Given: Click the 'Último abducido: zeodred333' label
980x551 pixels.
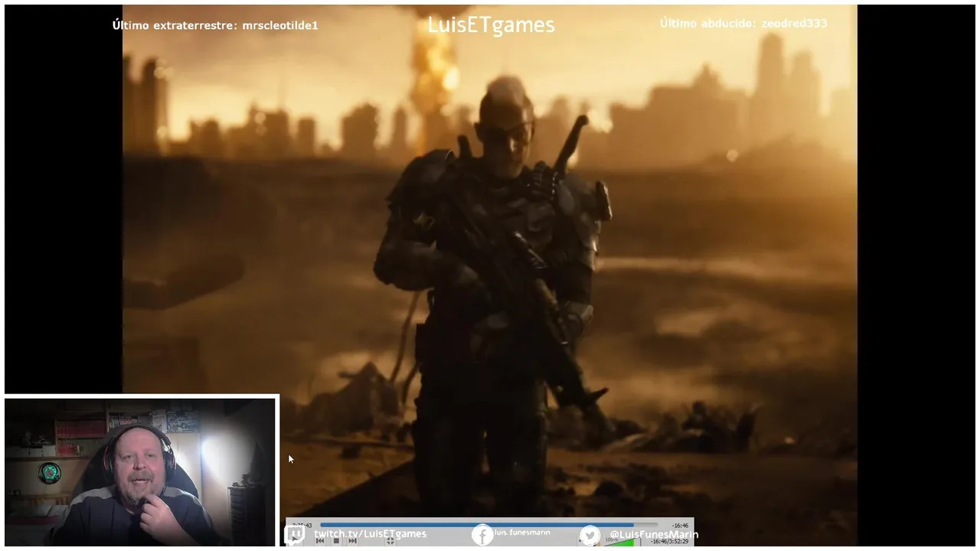Looking at the screenshot, I should coord(743,24).
